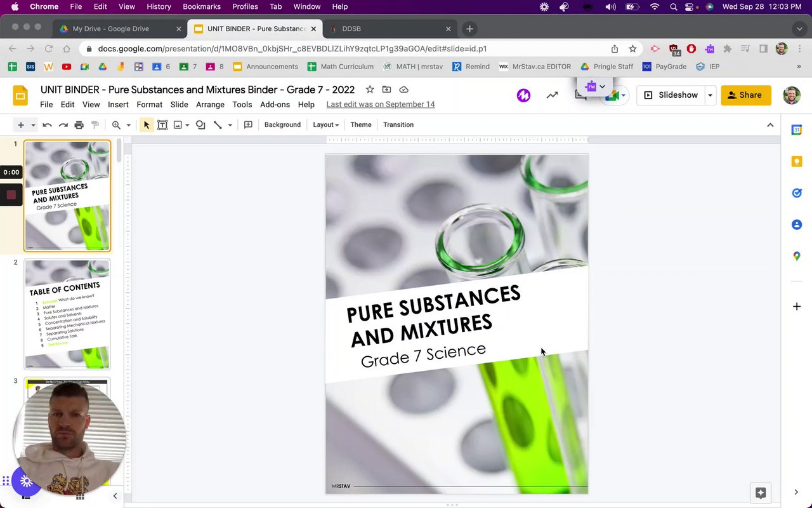Screen dimensions: 812x508
Task: Click the Move to folder icon
Action: coord(386,90)
